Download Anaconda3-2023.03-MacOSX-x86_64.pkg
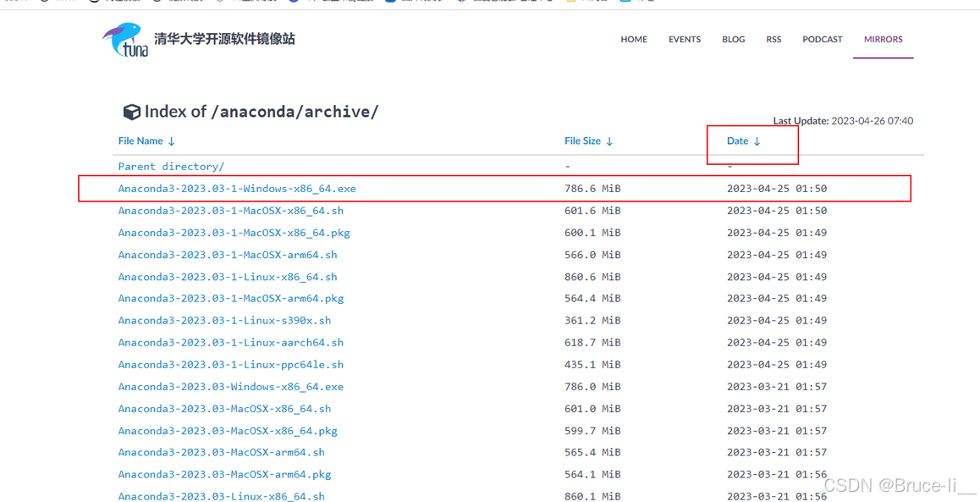The width and height of the screenshot is (980, 502). 228,431
